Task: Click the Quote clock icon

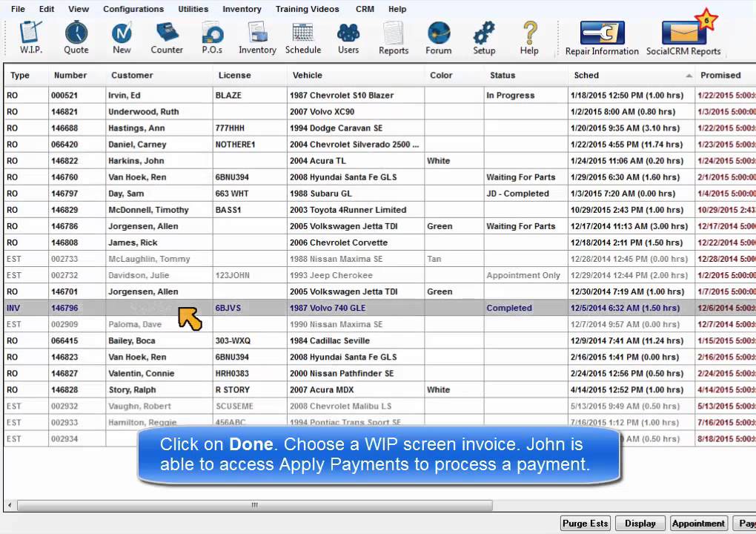Action: (76, 37)
